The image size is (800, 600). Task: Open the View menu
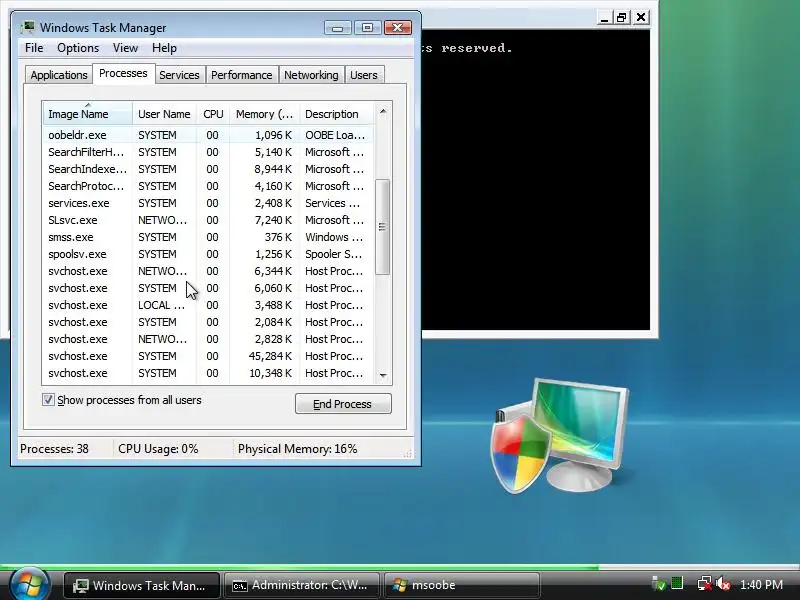126,48
